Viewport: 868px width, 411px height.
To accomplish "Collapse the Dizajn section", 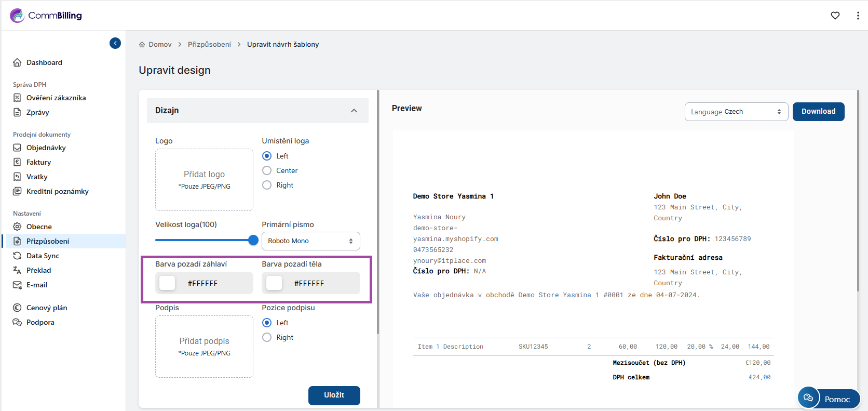I will [x=354, y=111].
